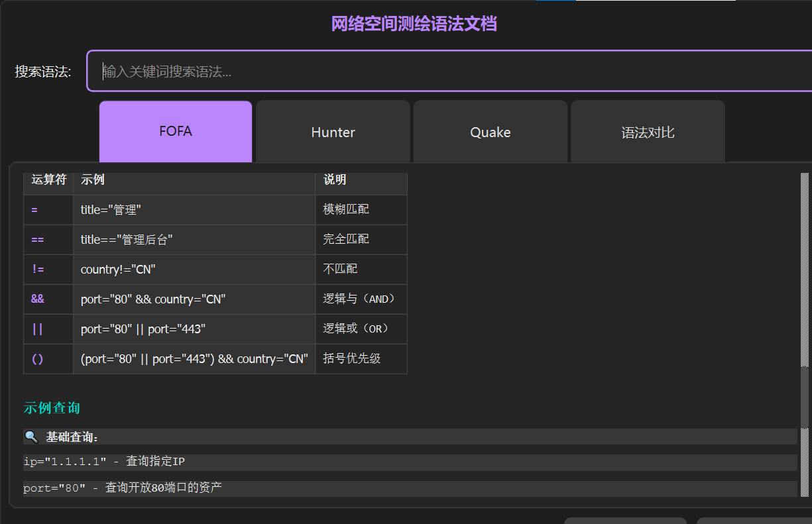This screenshot has height=524, width=812.
Task: Switch to the Hunter tab
Action: [x=333, y=132]
